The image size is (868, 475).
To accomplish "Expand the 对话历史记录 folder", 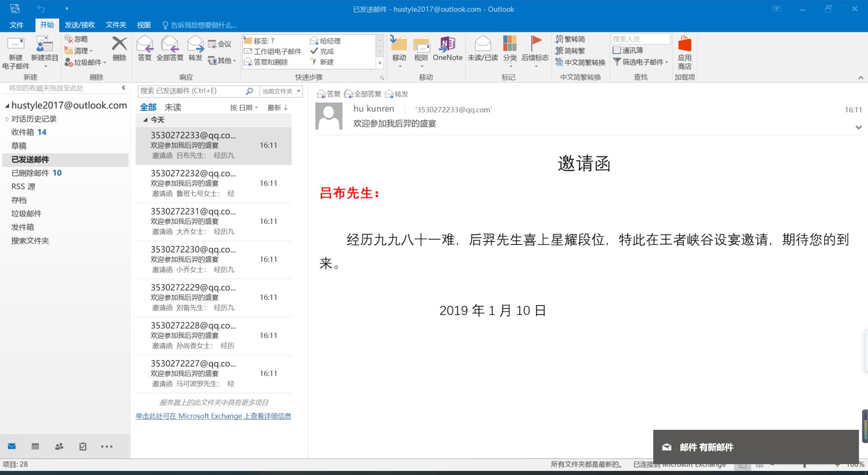I will [7, 119].
